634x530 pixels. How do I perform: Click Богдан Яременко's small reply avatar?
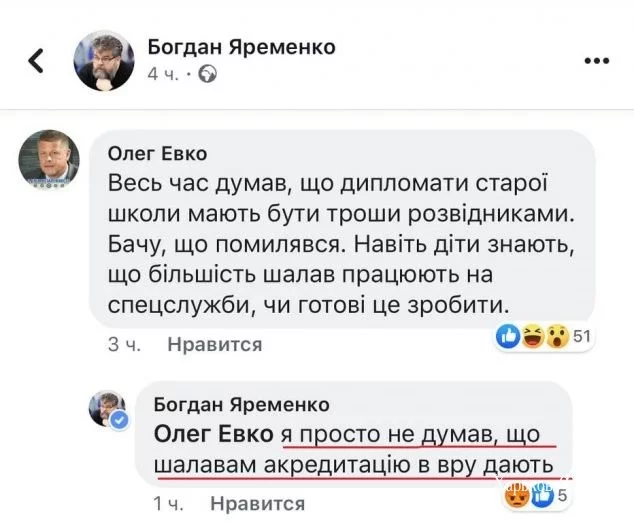tap(108, 407)
